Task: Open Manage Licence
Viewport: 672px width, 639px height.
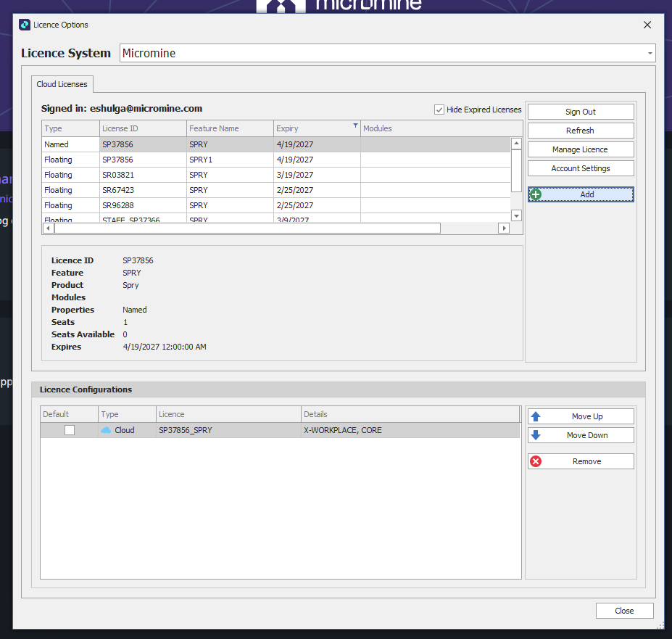Action: tap(580, 149)
